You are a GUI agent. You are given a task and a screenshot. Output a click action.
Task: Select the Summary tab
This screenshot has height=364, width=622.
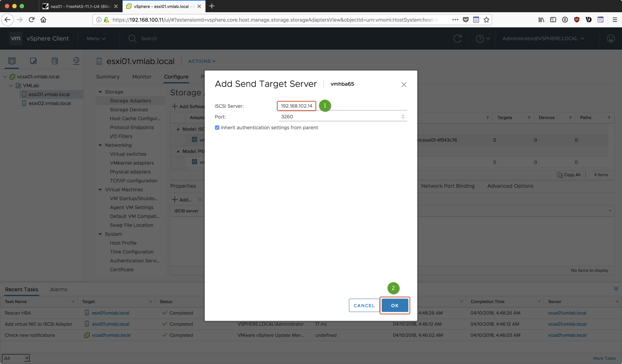pos(108,77)
